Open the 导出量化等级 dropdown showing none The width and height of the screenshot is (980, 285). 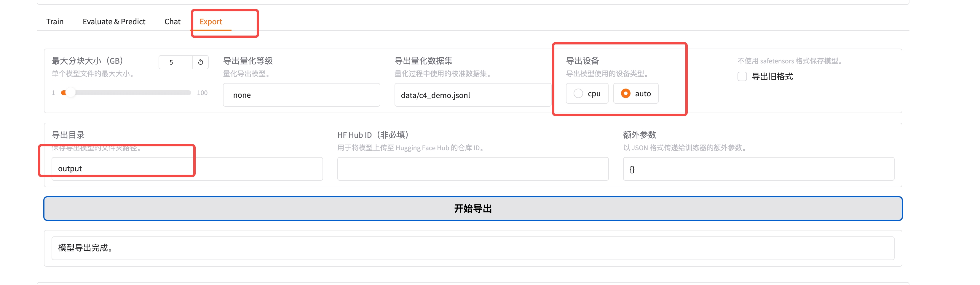[x=301, y=95]
